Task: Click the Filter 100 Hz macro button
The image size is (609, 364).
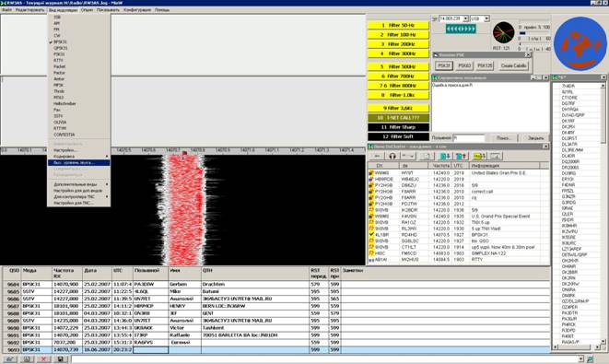Action: 398,35
